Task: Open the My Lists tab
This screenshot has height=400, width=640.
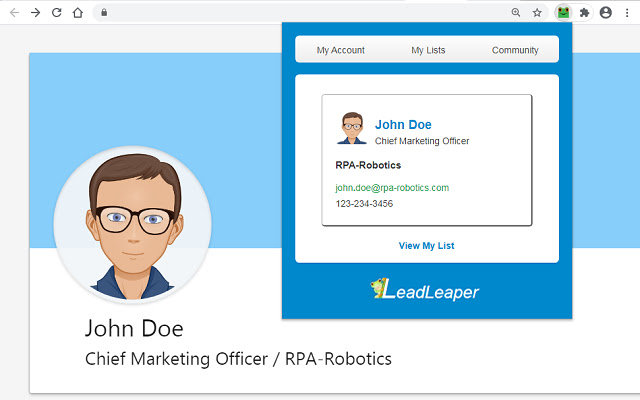Action: (x=428, y=50)
